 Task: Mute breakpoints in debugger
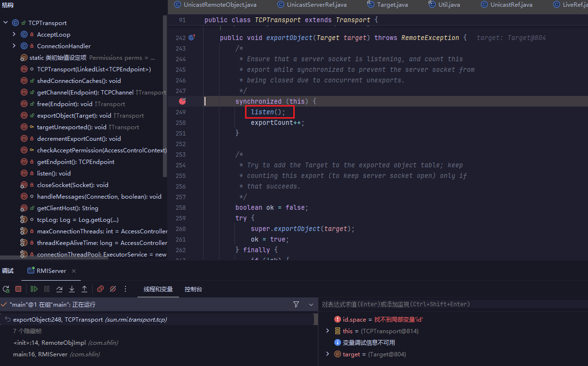tap(113, 289)
